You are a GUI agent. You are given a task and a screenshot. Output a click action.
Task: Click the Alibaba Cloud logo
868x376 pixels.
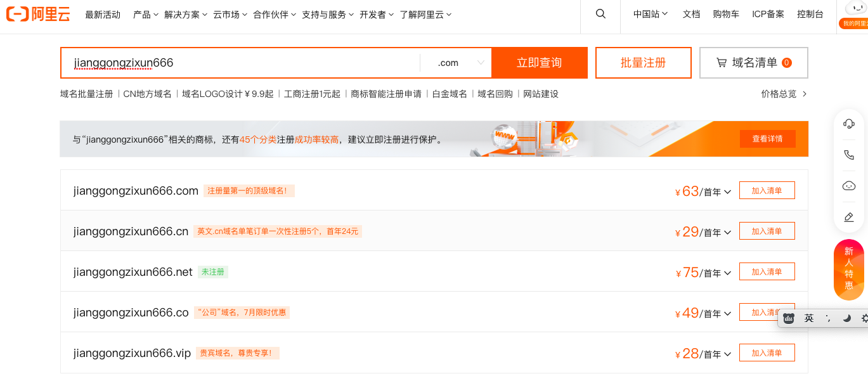tap(38, 14)
